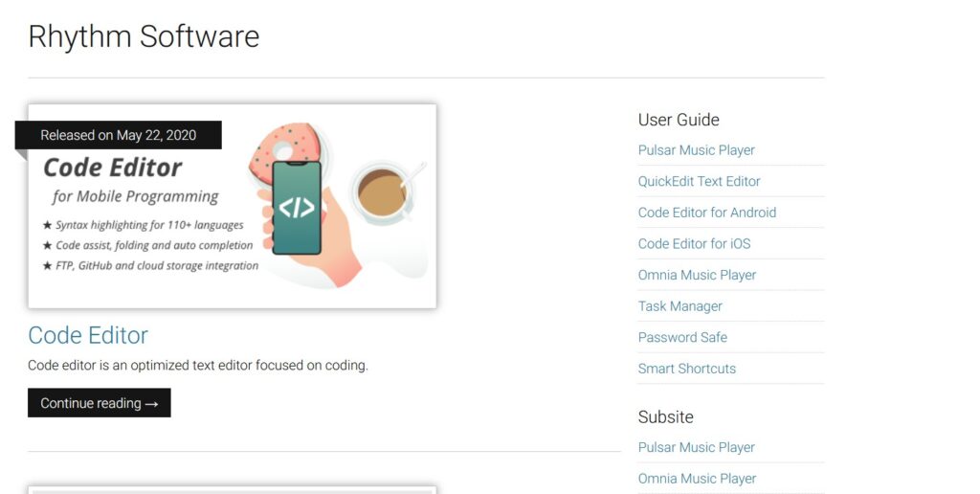Open the Password Safe guide link
980x494 pixels.
(682, 337)
